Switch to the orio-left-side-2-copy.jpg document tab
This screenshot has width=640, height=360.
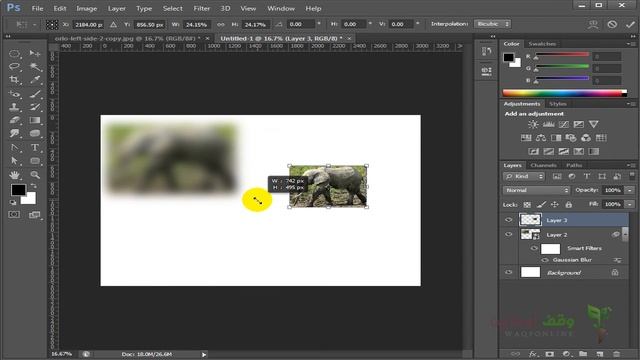(127, 38)
